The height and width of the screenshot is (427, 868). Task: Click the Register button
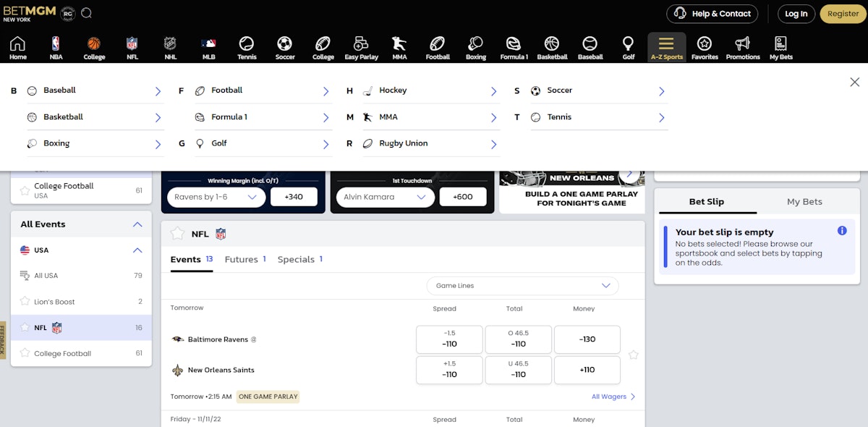[x=843, y=14]
